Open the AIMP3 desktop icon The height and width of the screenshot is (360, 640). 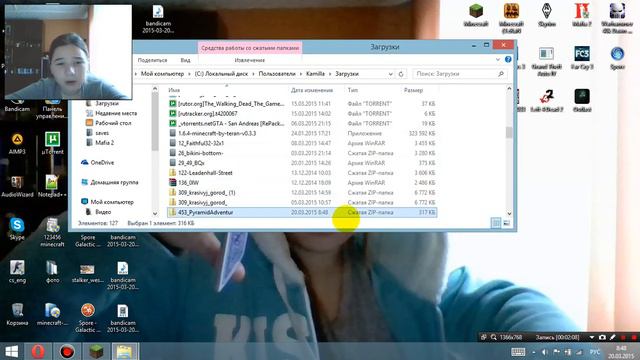(x=17, y=144)
